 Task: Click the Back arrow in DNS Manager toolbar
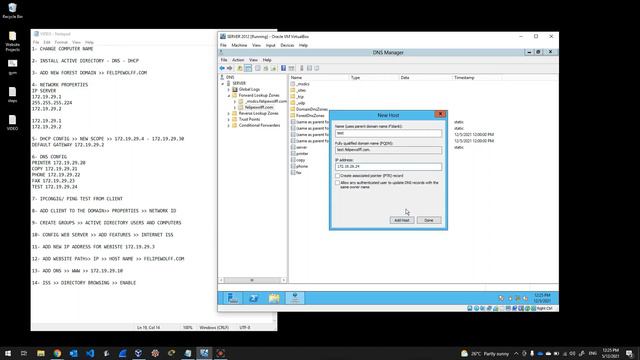222,68
